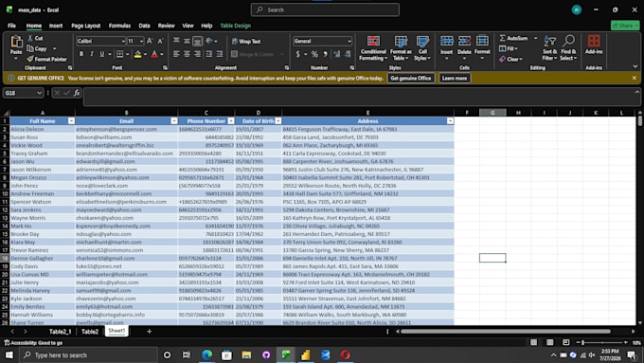Open the Format cells menu icon
Image resolution: width=644 pixels, height=363 pixels.
coord(482,41)
